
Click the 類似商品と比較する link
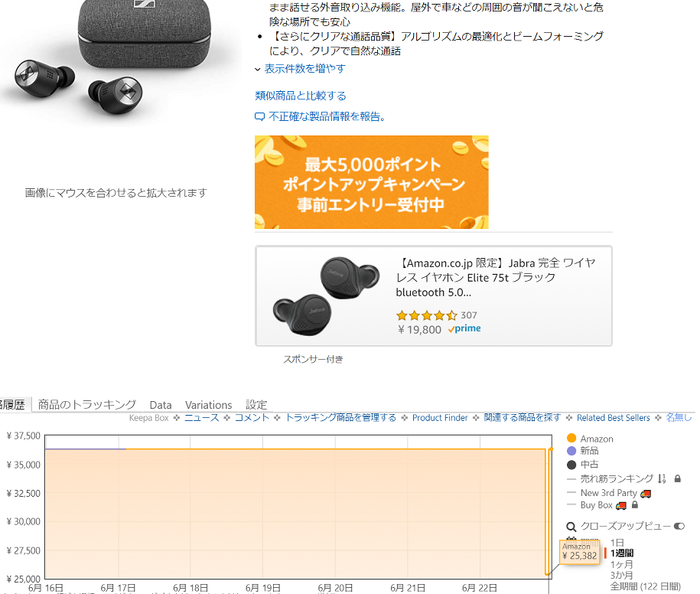[x=301, y=96]
